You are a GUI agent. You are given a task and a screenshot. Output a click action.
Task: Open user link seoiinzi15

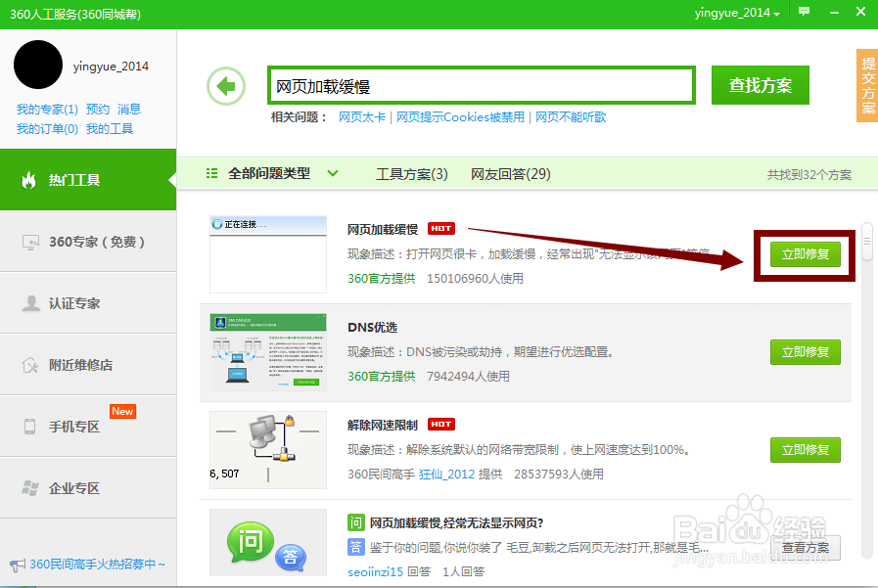[x=375, y=571]
